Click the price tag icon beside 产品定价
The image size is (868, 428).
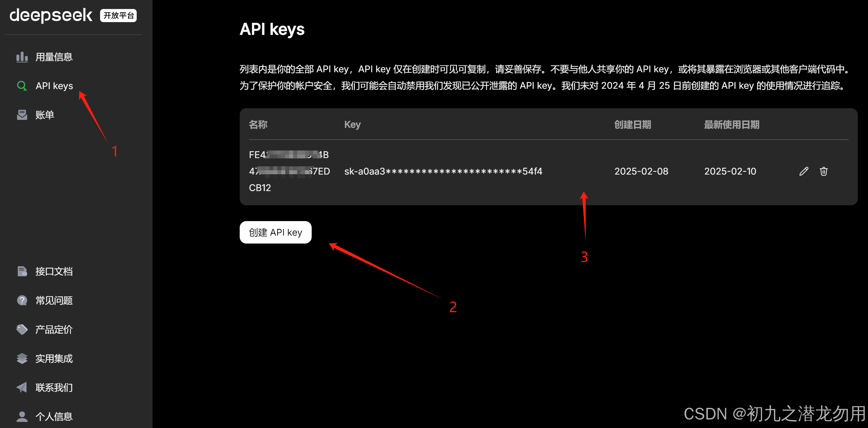[x=22, y=329]
